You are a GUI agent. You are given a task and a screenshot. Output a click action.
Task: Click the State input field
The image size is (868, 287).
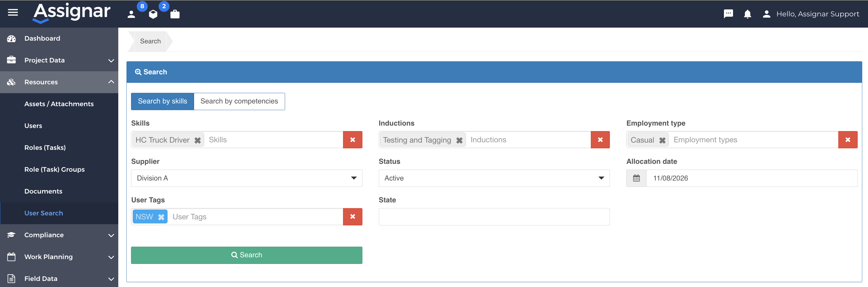[494, 217]
